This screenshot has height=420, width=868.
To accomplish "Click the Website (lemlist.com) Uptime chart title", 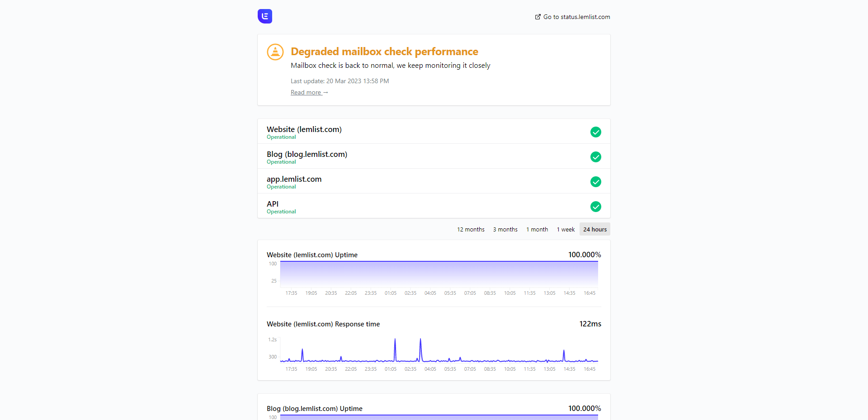I will click(312, 255).
